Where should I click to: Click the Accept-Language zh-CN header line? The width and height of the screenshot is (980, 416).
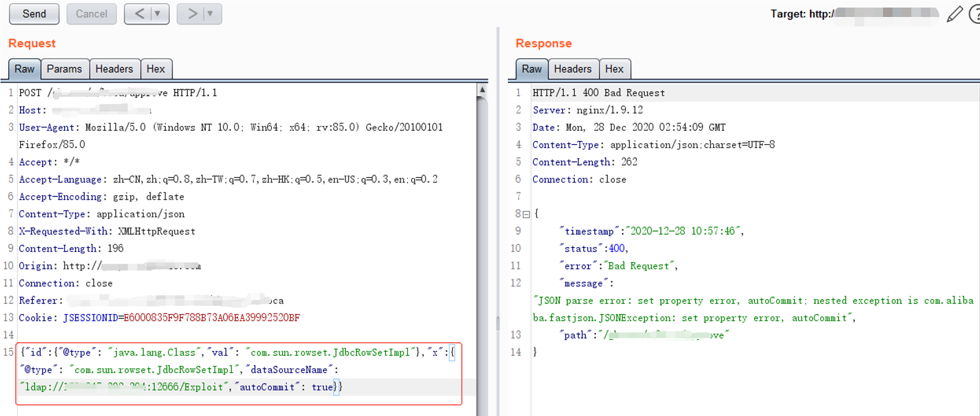coord(228,179)
